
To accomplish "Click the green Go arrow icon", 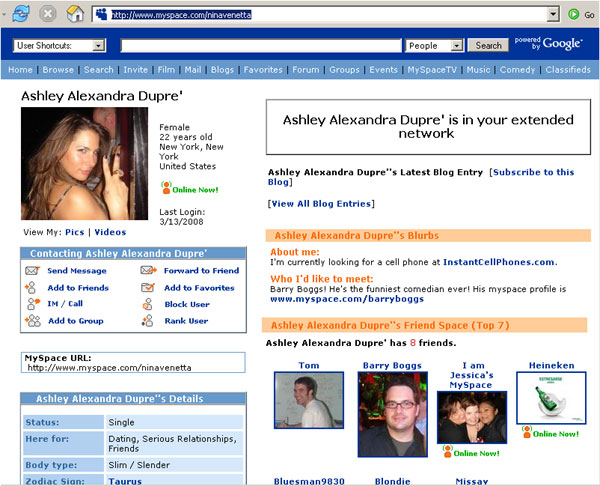I will tap(573, 15).
